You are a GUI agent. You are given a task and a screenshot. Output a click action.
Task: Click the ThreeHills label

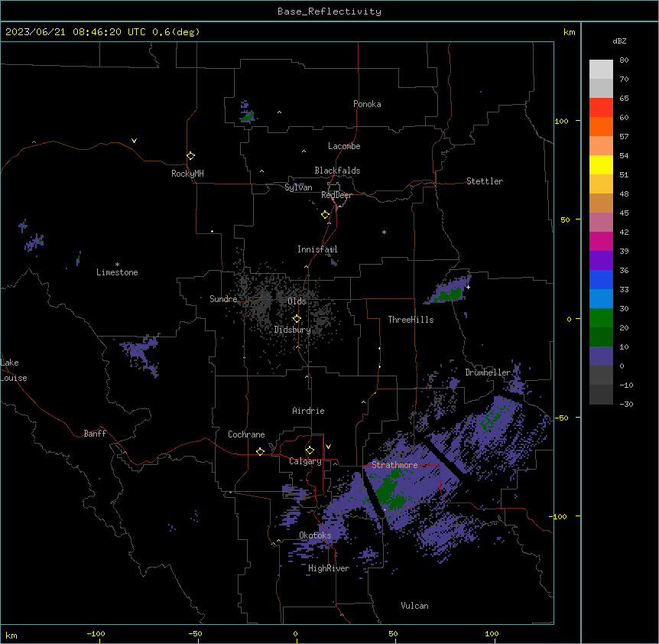pos(411,320)
